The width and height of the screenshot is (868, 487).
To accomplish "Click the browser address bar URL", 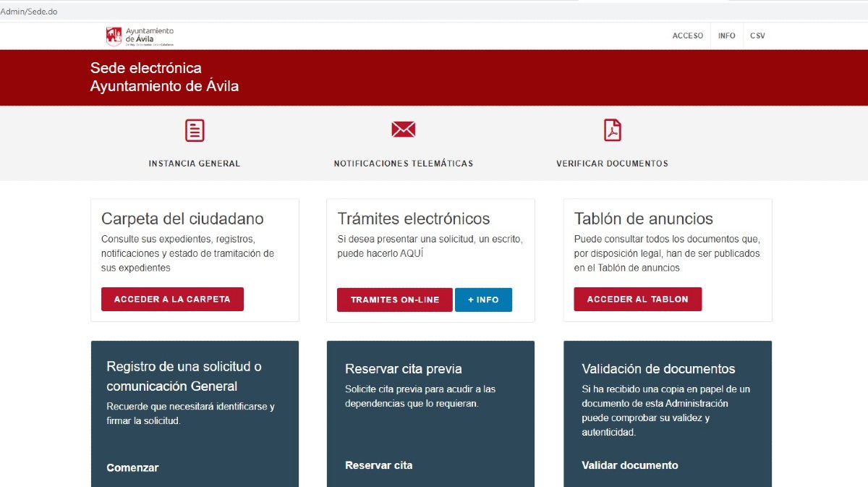I will pos(29,11).
